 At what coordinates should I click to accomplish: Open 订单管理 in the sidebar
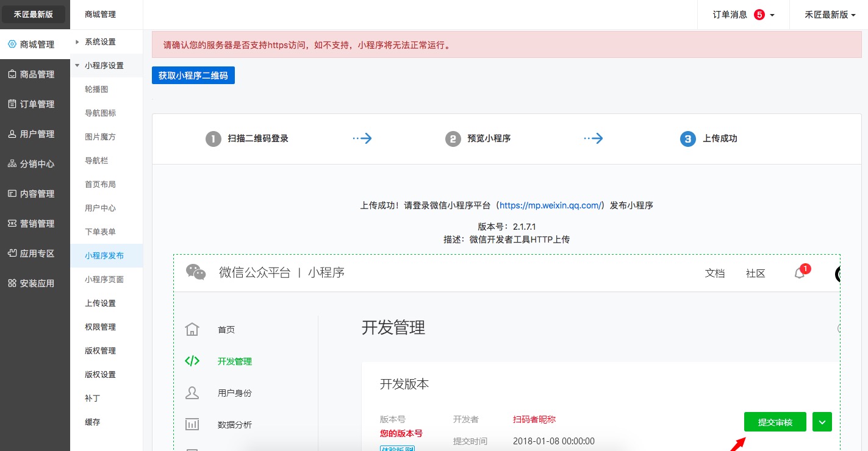click(35, 104)
